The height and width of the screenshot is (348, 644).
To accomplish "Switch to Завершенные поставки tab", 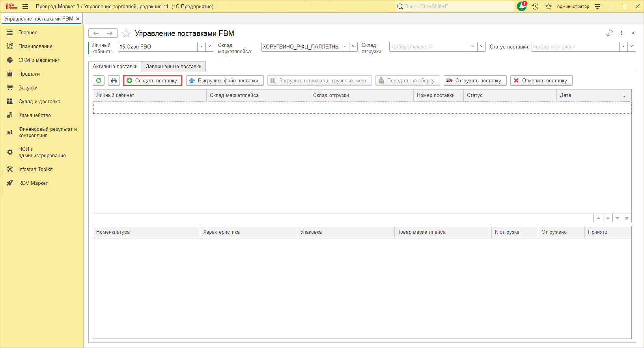I will point(174,66).
